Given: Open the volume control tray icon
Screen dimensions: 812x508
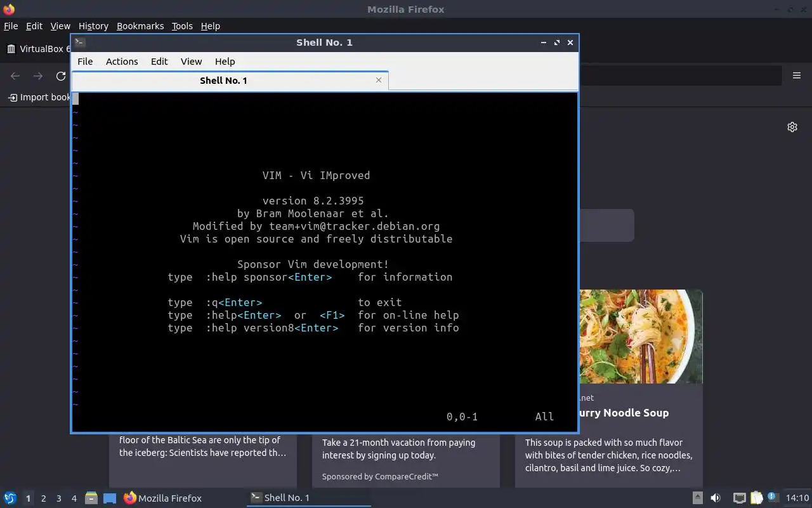Looking at the screenshot, I should [716, 498].
